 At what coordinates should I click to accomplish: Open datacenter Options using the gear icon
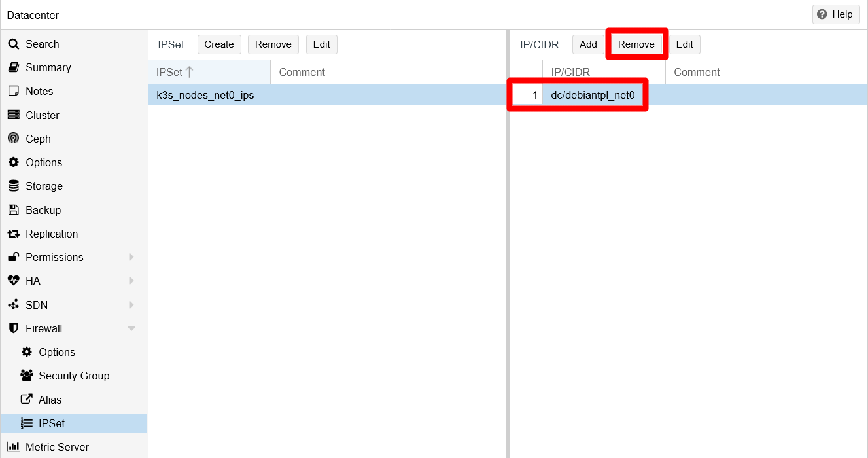tap(14, 162)
